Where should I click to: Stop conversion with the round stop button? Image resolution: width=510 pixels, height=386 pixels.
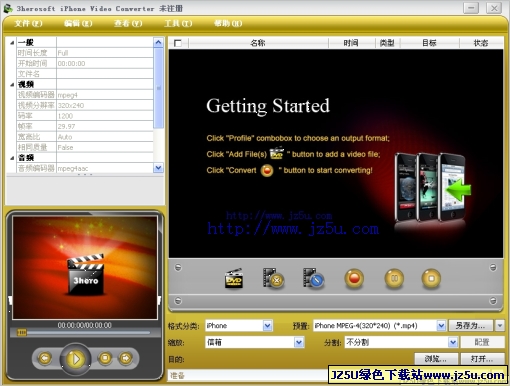click(x=431, y=279)
